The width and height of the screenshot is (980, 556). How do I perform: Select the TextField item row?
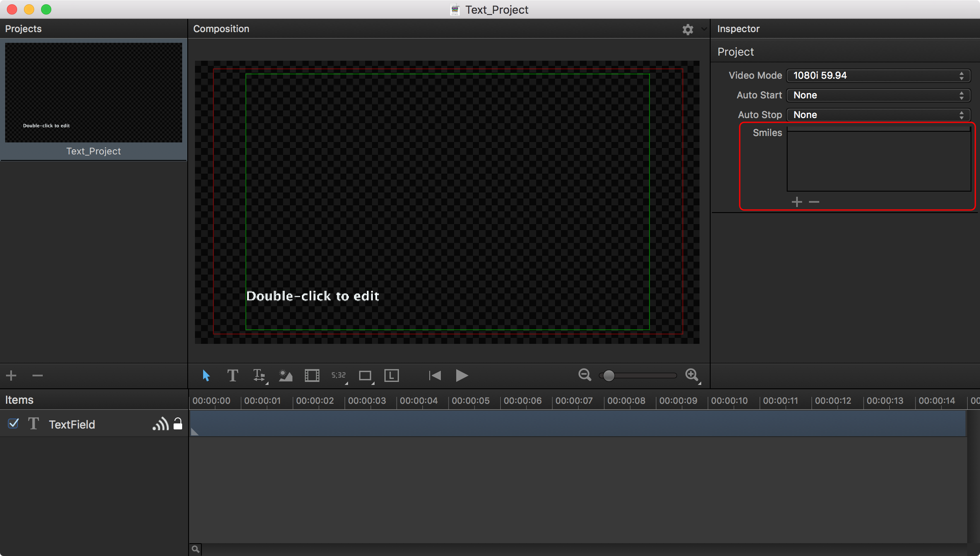pyautogui.click(x=94, y=424)
